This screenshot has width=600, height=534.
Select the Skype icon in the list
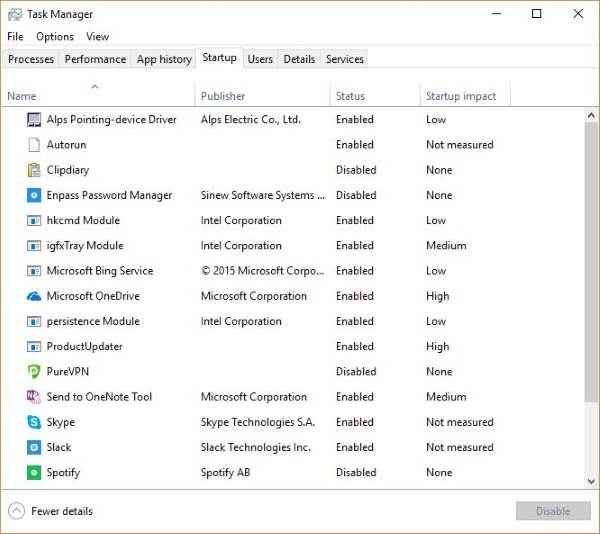tap(34, 422)
